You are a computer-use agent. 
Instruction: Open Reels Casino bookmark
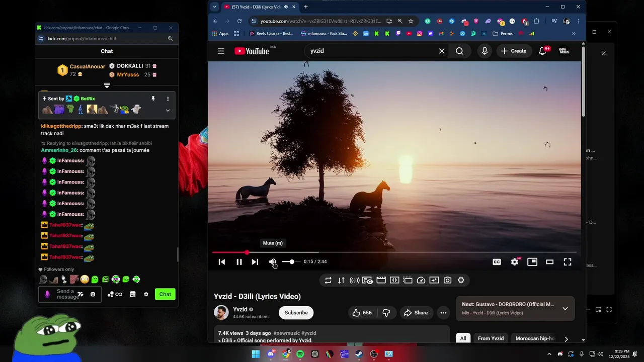pos(272,34)
